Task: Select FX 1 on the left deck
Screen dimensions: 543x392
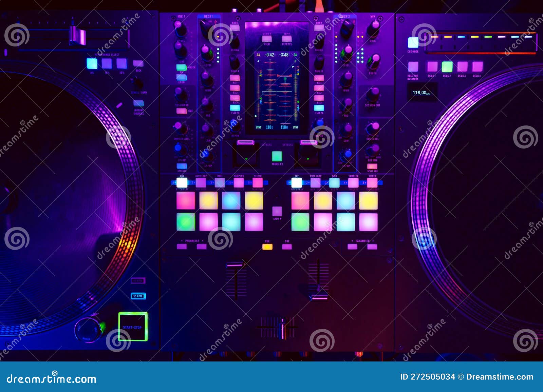Action: click(235, 78)
